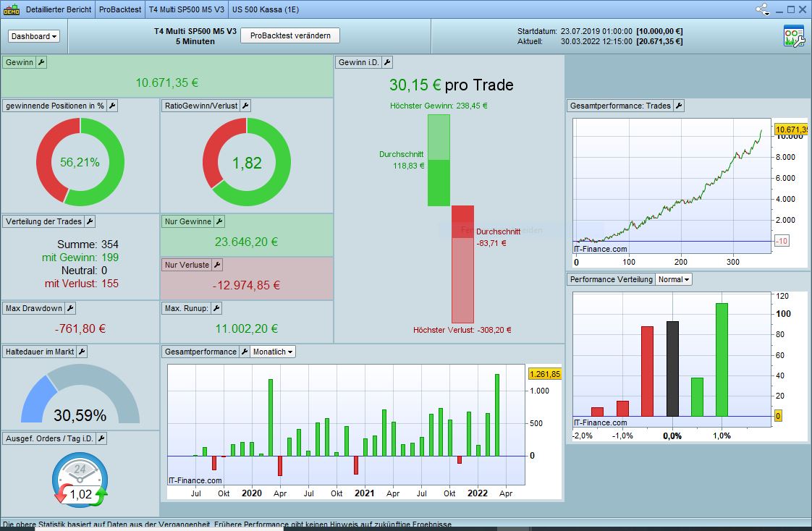812x531 pixels.
Task: Click wrench beside Verteilung der Trades
Action: (x=90, y=221)
